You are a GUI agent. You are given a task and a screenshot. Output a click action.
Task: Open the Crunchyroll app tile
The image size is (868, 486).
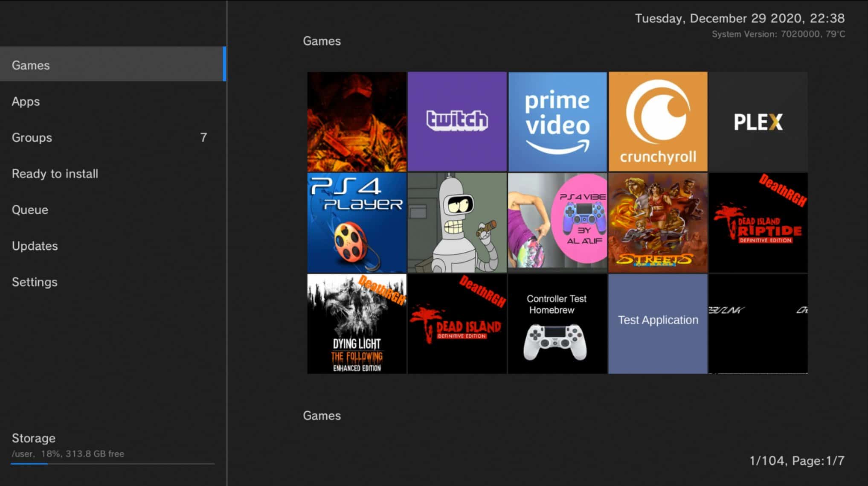coord(658,122)
